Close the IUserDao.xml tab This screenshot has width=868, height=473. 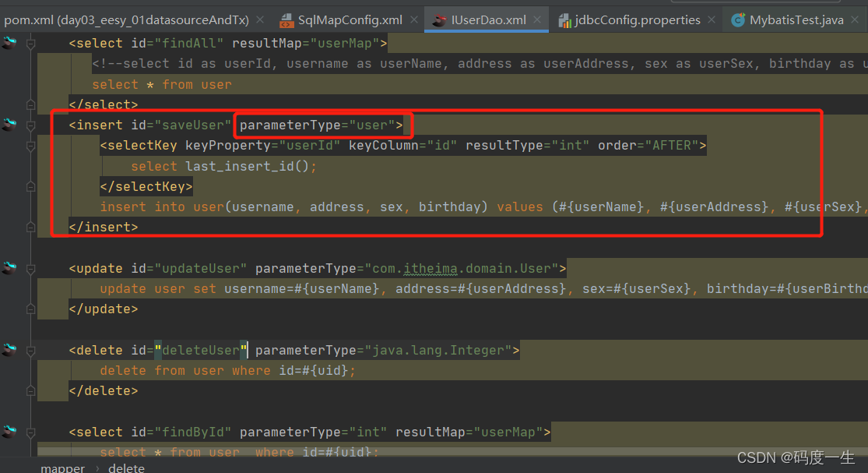tap(537, 20)
